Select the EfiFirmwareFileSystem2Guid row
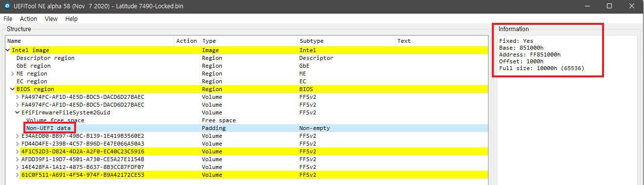This screenshot has height=185, width=644. pos(246,112)
